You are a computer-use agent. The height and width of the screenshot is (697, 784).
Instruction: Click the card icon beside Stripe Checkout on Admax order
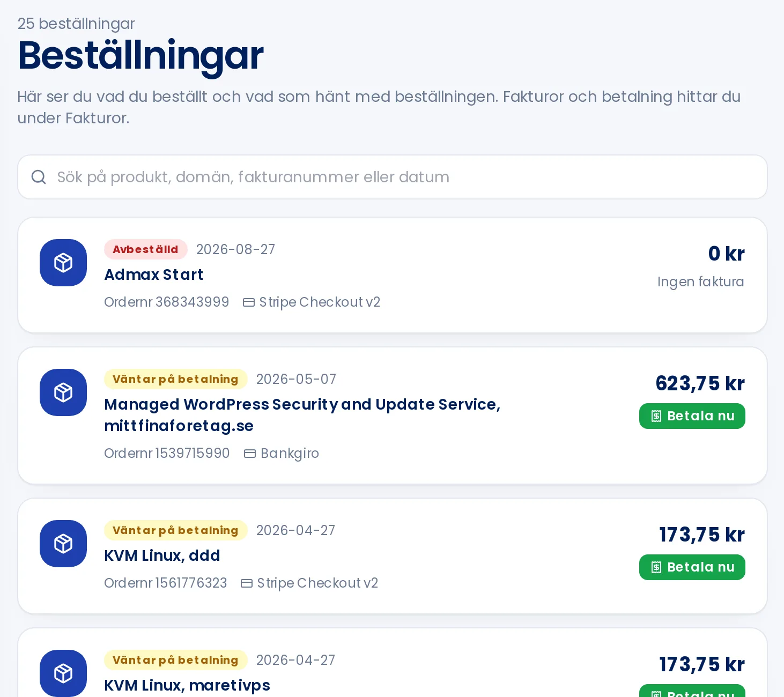[x=249, y=302]
